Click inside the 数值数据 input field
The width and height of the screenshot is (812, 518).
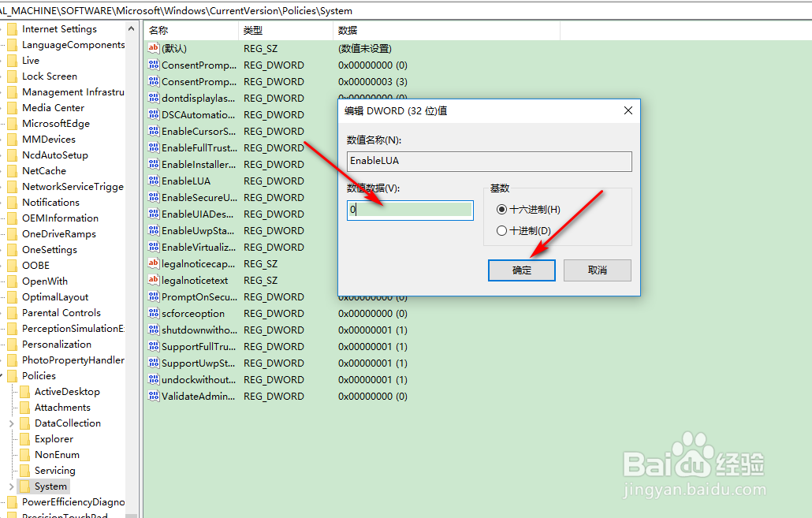tap(409, 210)
